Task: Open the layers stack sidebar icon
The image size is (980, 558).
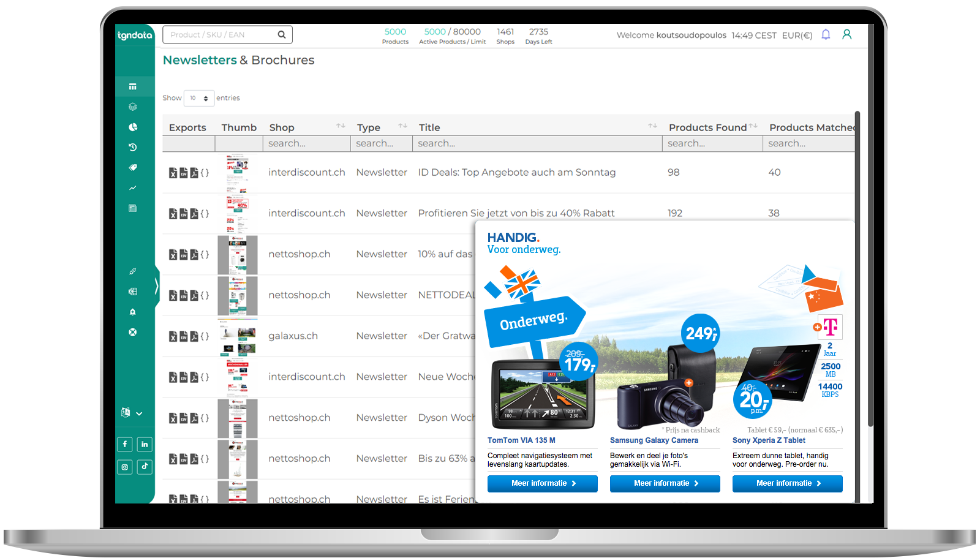Action: coord(132,107)
